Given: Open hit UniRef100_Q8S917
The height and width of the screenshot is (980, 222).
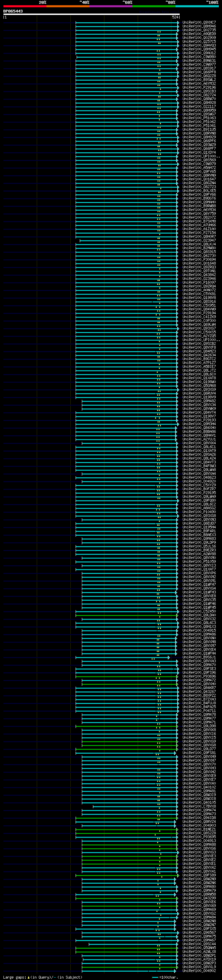Looking at the screenshot, I should (199, 68).
